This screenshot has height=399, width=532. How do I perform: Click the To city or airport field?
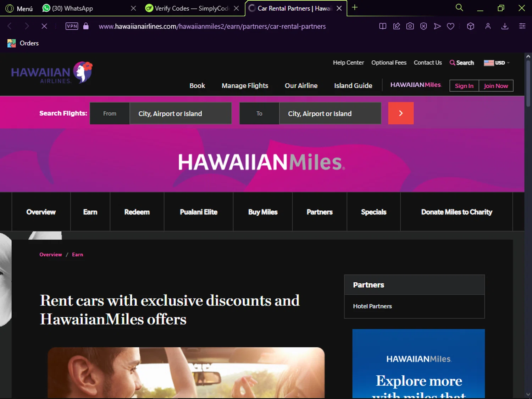(330, 113)
